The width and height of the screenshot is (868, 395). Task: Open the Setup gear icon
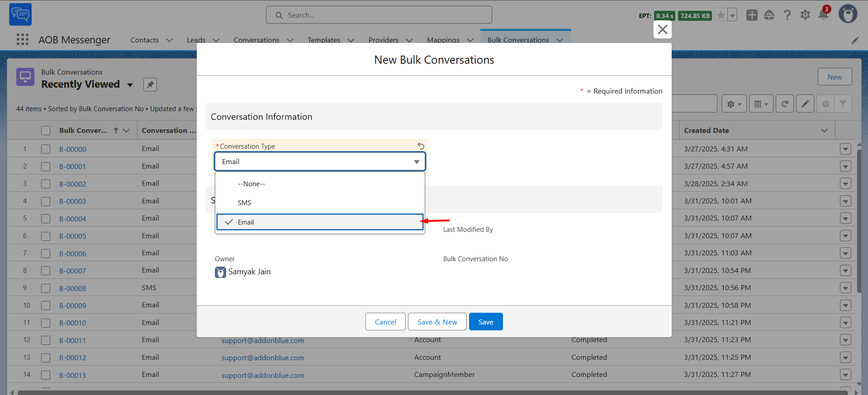click(805, 15)
